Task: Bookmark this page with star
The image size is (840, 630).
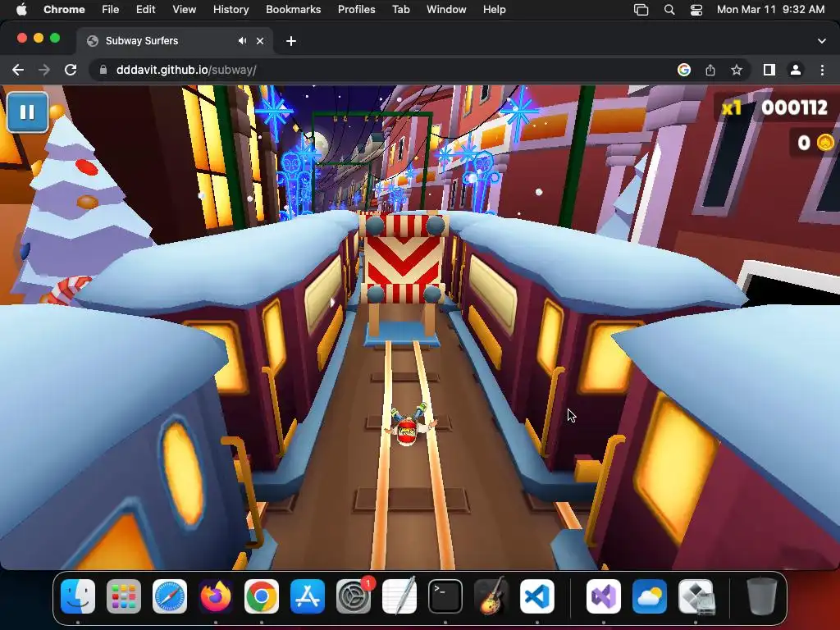Action: [x=737, y=70]
